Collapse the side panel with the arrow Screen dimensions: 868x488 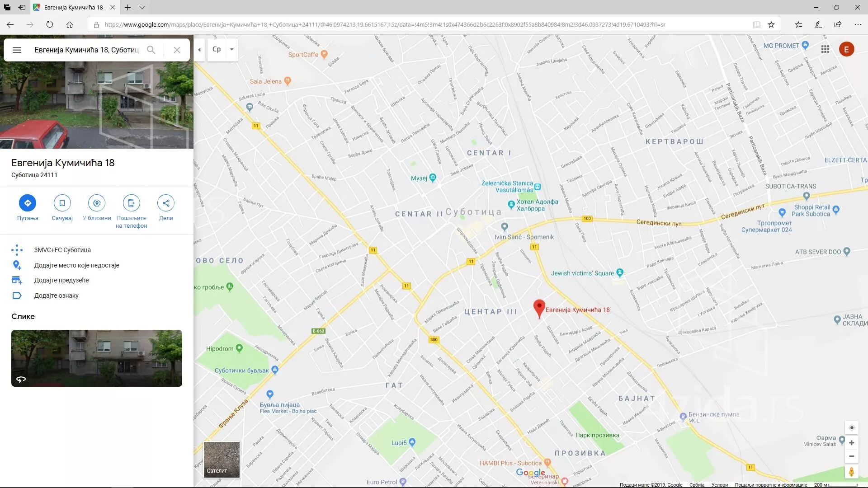coord(199,50)
